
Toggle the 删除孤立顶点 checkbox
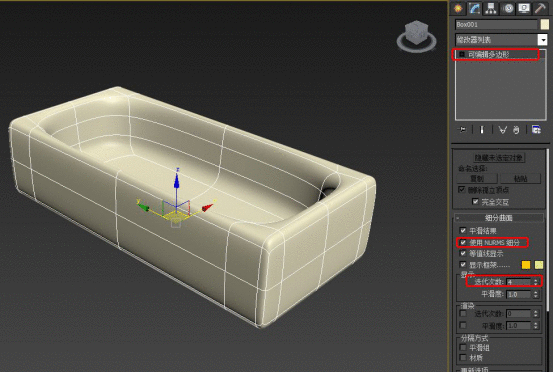click(462, 190)
